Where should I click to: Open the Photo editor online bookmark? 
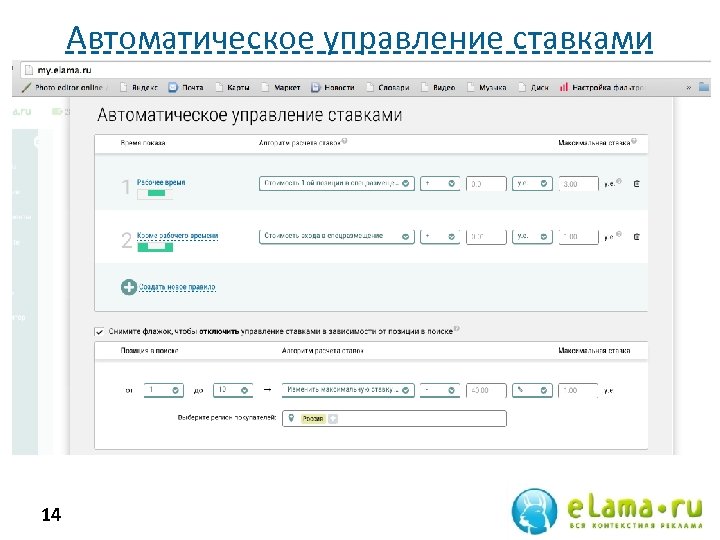[62, 87]
